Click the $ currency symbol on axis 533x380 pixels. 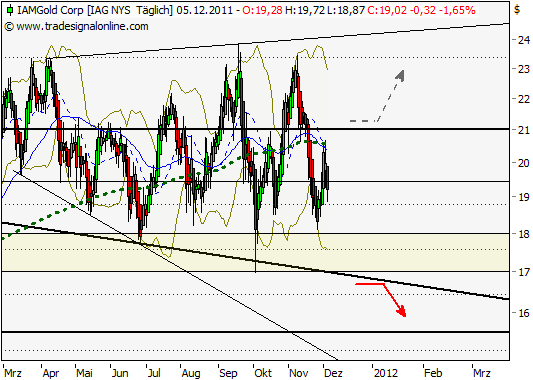point(517,10)
